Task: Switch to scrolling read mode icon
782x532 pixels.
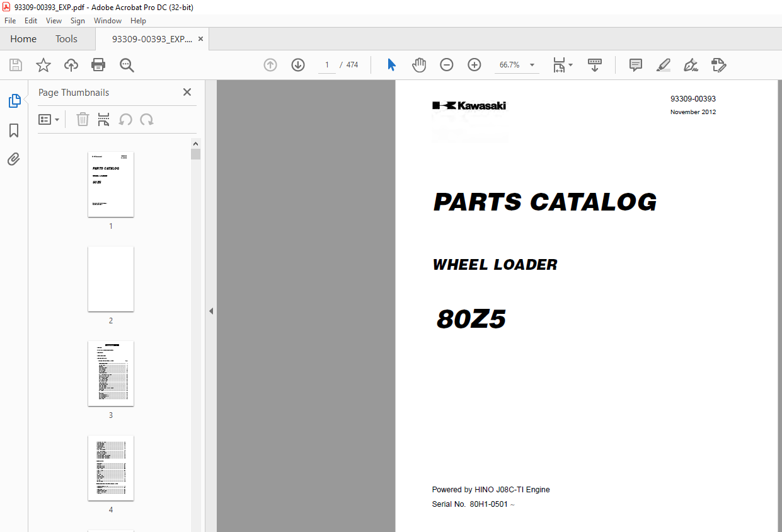Action: click(x=595, y=65)
